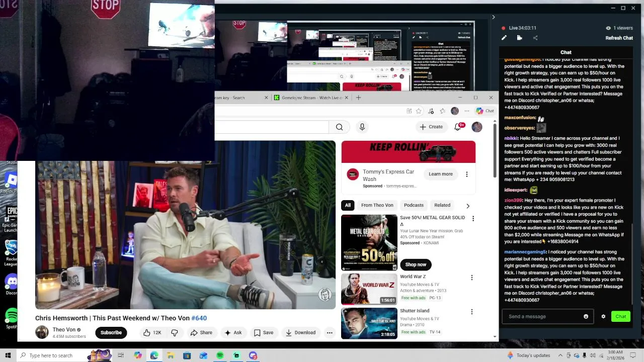
Task: Save the video to a playlist
Action: pyautogui.click(x=264, y=332)
